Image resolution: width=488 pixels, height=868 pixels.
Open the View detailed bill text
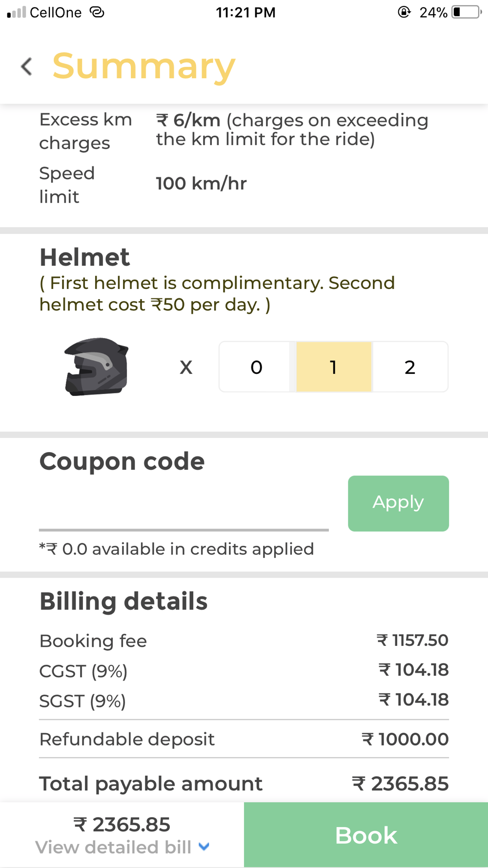coord(113,847)
